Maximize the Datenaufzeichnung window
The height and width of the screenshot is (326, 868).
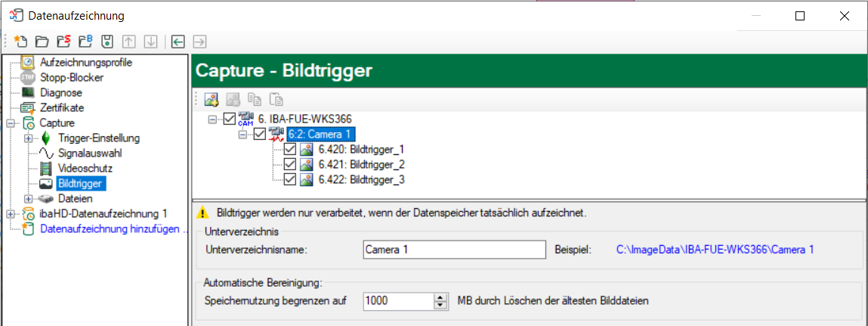[799, 16]
